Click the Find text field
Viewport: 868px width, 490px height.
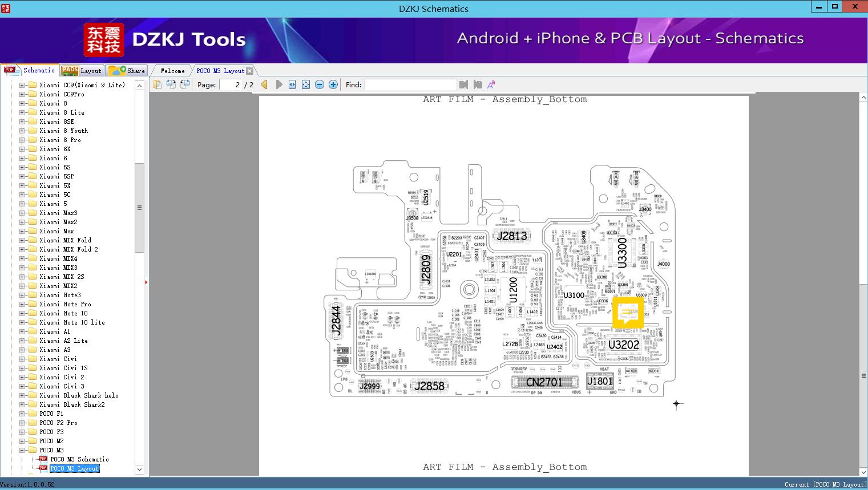pyautogui.click(x=410, y=84)
